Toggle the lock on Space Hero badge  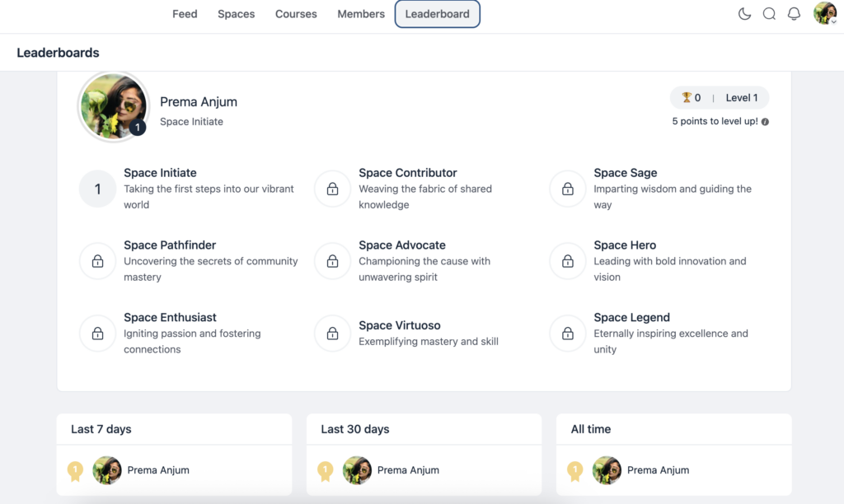point(567,261)
